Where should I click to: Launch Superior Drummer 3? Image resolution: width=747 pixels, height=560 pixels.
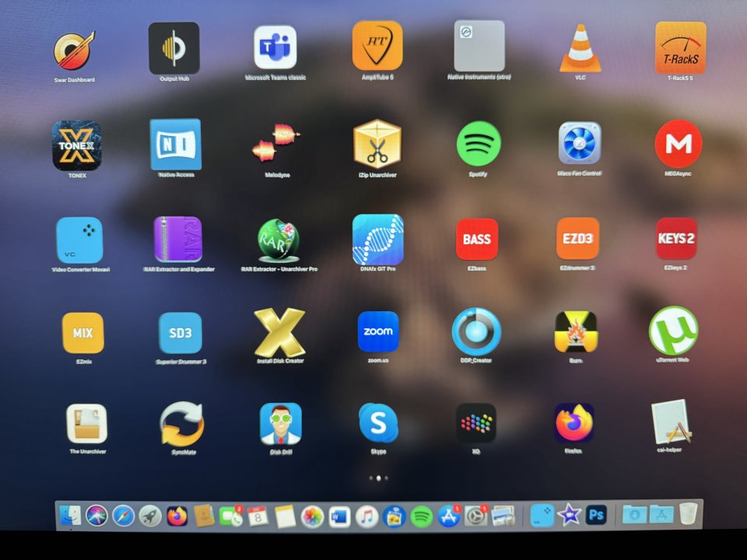[x=181, y=333]
